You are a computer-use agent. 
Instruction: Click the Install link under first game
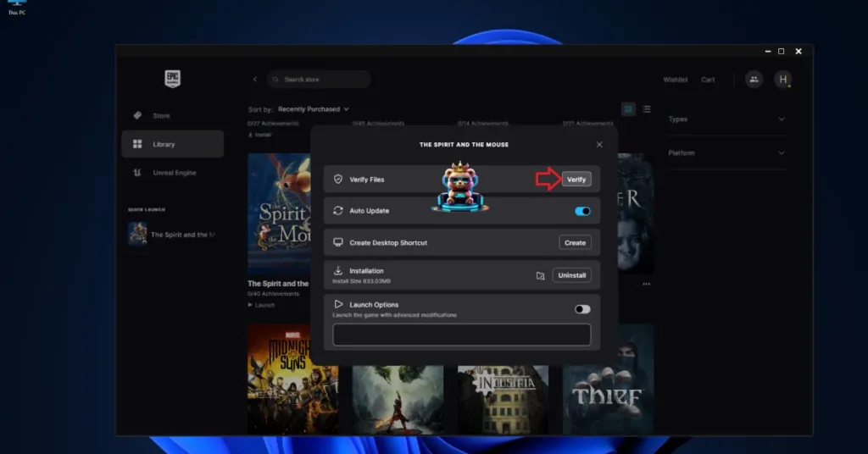pos(259,135)
